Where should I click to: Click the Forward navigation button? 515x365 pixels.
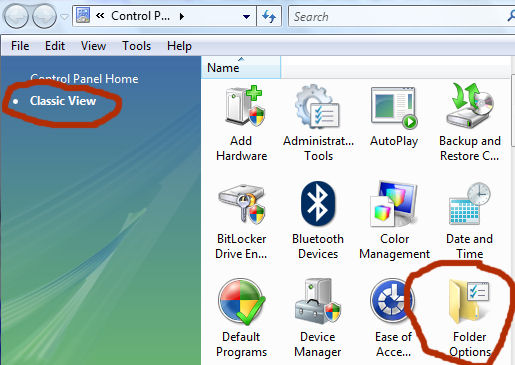[44, 16]
